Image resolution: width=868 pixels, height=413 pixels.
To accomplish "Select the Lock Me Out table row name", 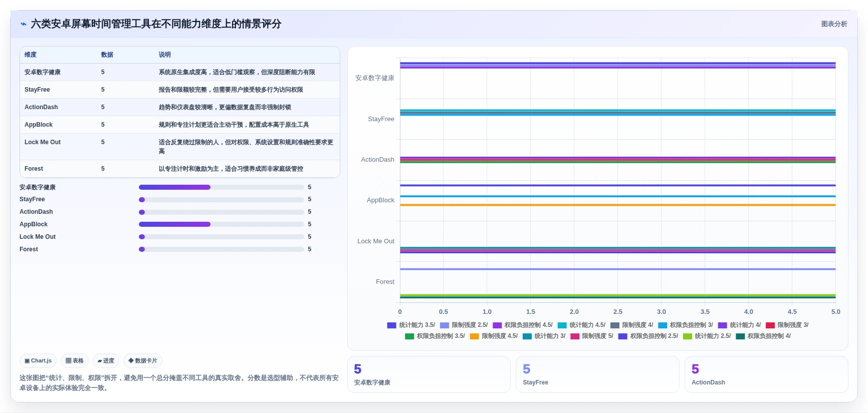I will [x=43, y=142].
